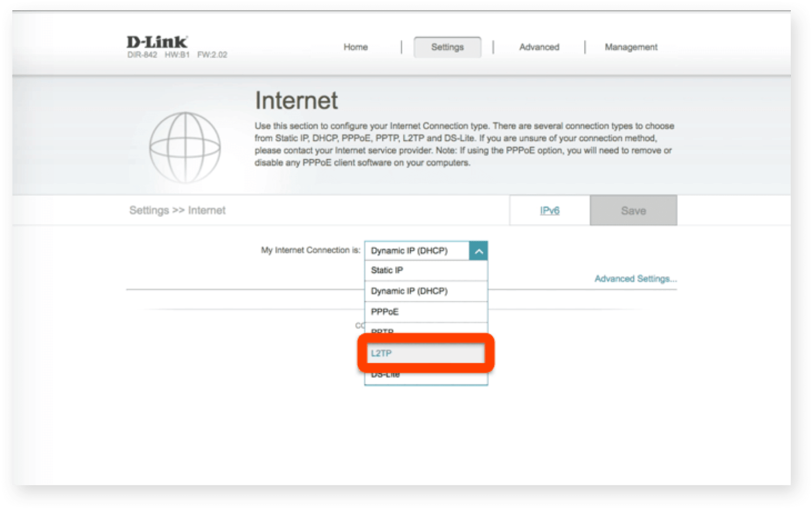Screen dimensions: 812x509
Task: Click the Dynamic IP (DHCP) selected field
Action: [x=417, y=251]
